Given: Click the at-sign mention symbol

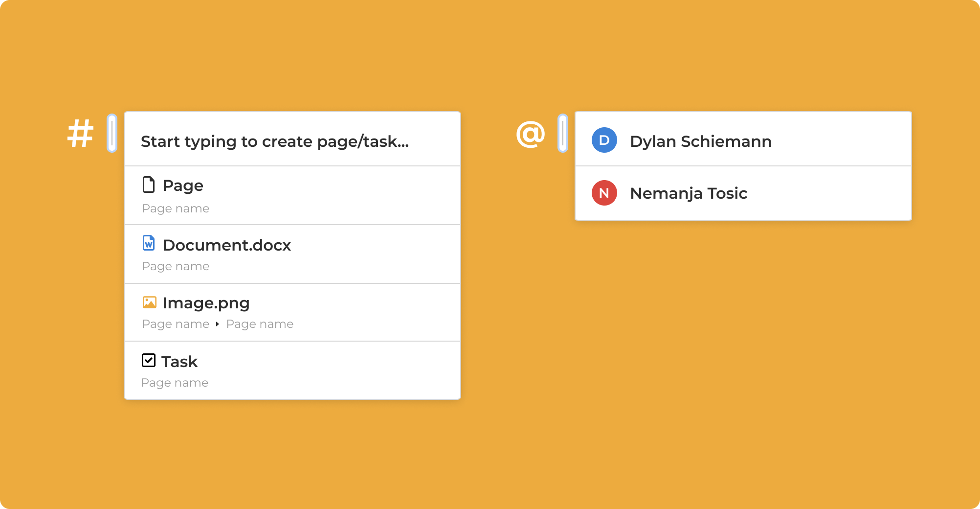Looking at the screenshot, I should [x=531, y=134].
